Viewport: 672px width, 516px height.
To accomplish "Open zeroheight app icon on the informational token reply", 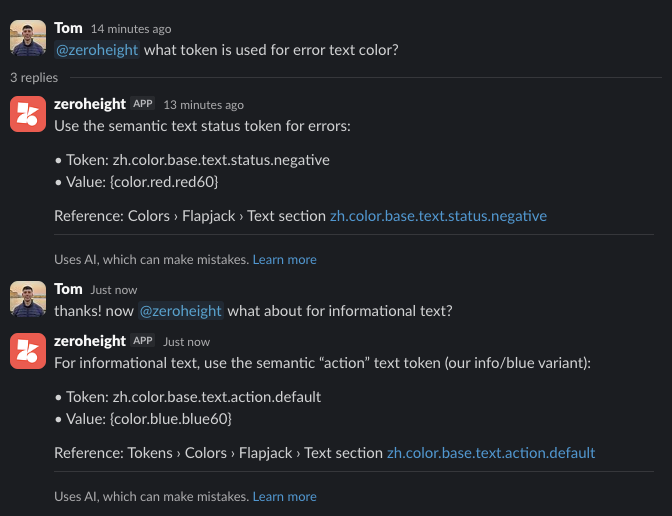I will (x=27, y=351).
